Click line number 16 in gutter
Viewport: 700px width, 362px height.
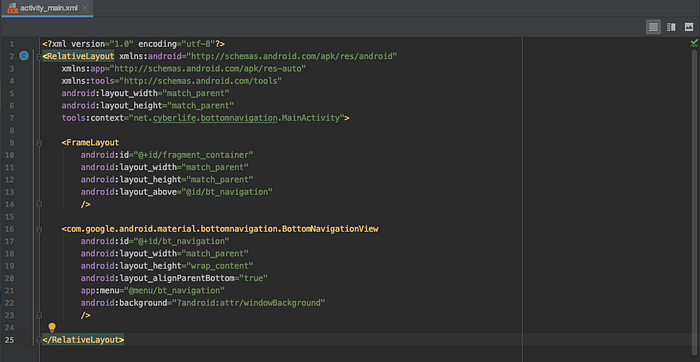9,229
